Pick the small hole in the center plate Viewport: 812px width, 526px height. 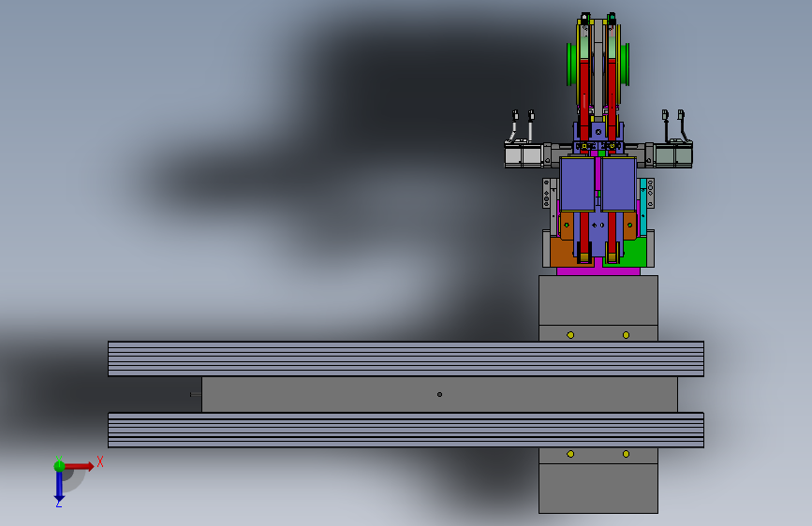(439, 395)
